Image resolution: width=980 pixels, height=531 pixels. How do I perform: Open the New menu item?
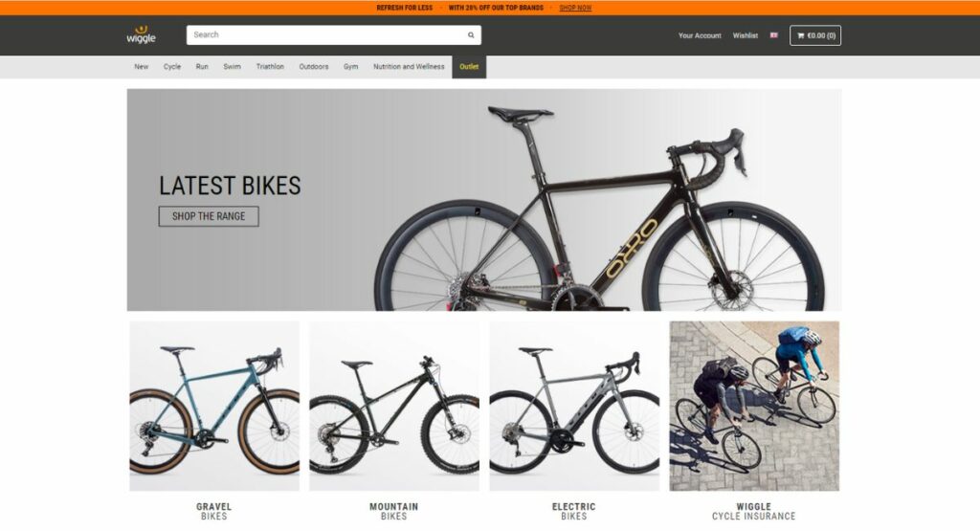142,66
